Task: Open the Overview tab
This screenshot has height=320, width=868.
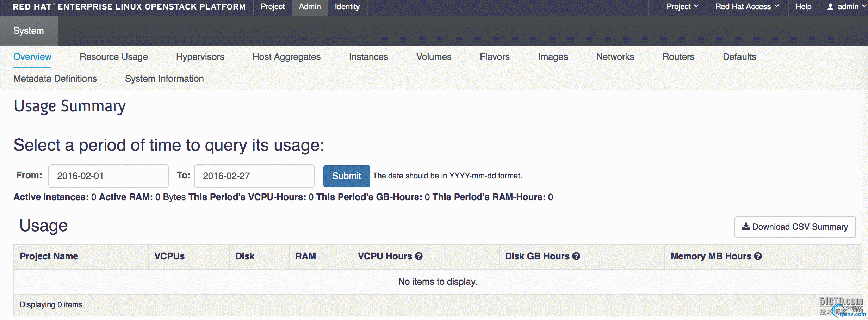Action: [32, 57]
